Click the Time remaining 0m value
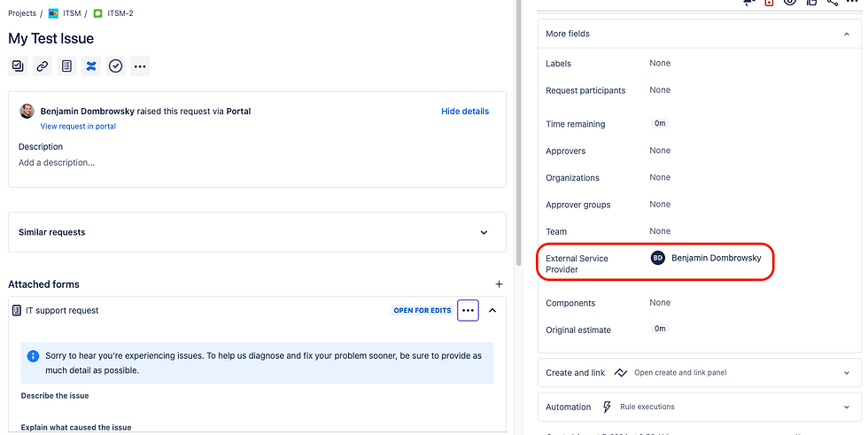868x435 pixels. 660,123
